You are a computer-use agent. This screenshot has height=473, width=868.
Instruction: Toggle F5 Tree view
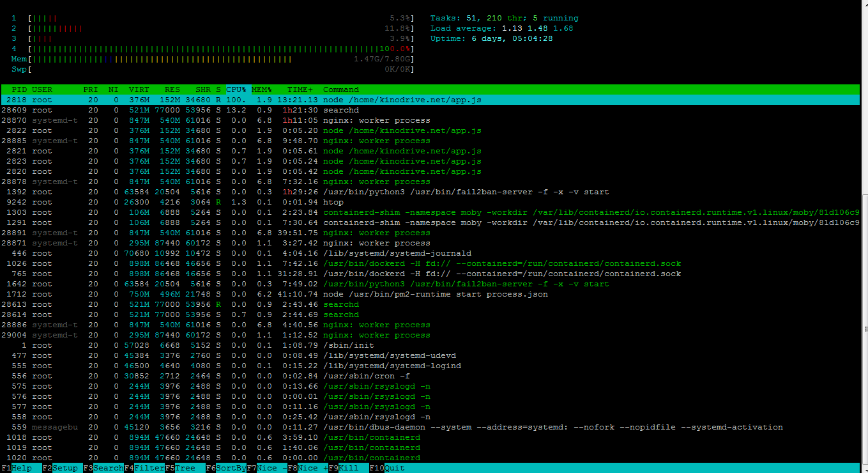185,468
